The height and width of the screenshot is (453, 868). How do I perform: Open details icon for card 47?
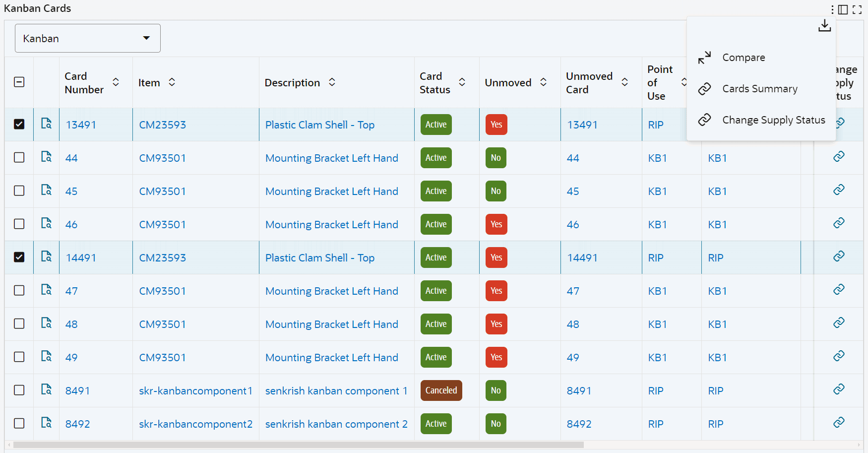coord(46,290)
